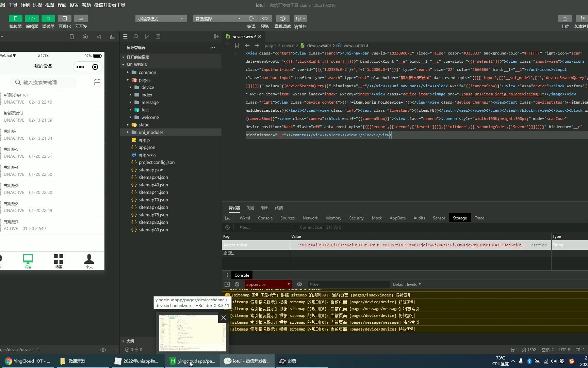Select the 个人 tab in simulator

pos(89,261)
